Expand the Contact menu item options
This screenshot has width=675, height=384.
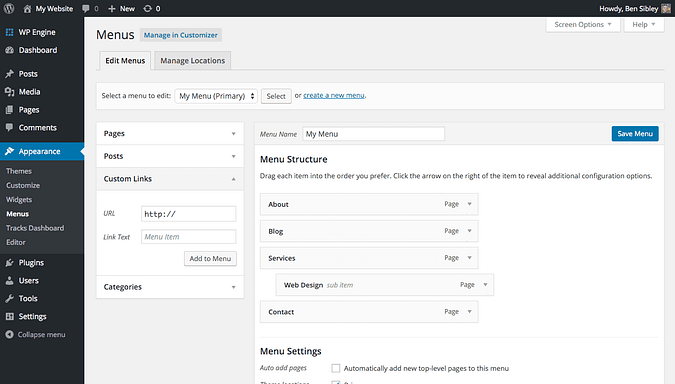tap(470, 312)
